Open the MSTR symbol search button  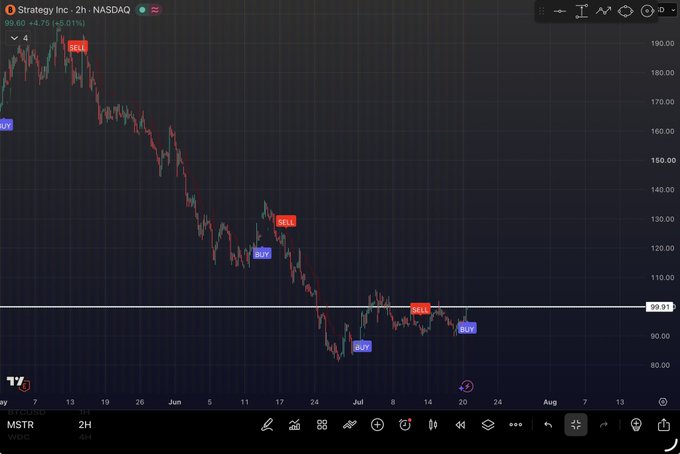20,425
